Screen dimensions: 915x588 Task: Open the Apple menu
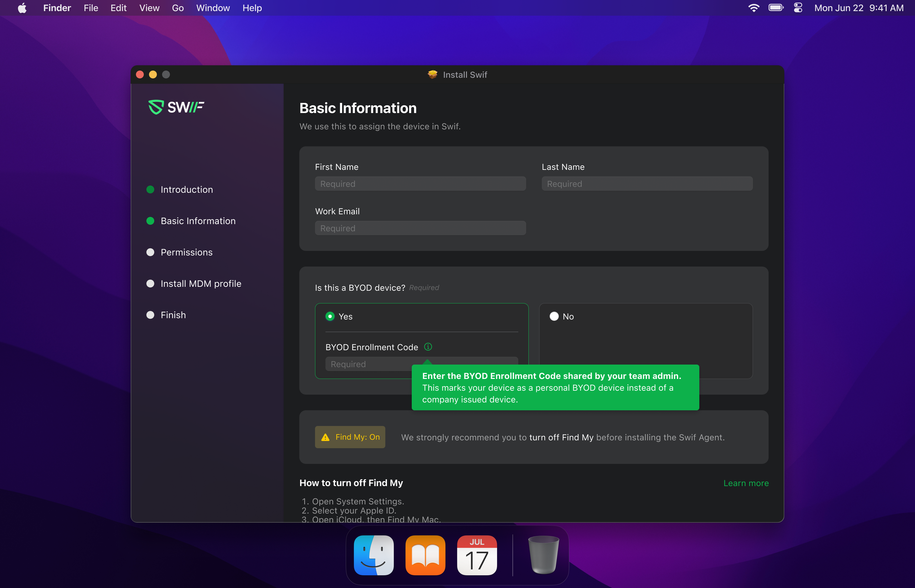click(22, 8)
